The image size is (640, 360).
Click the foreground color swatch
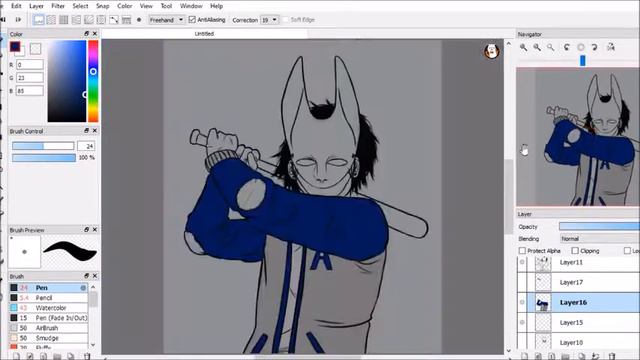point(15,47)
